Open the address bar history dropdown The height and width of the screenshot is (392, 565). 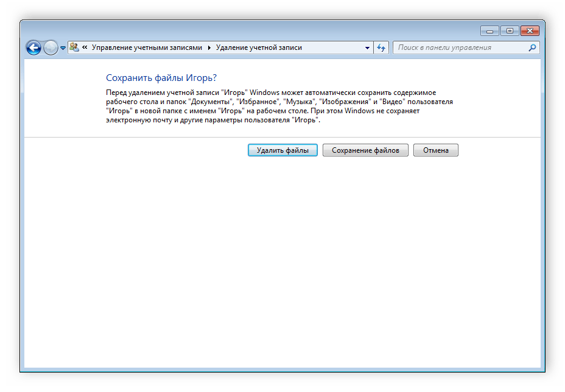pos(367,47)
